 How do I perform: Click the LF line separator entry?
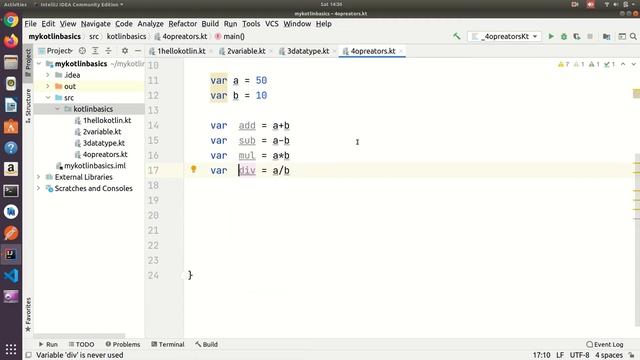point(560,355)
